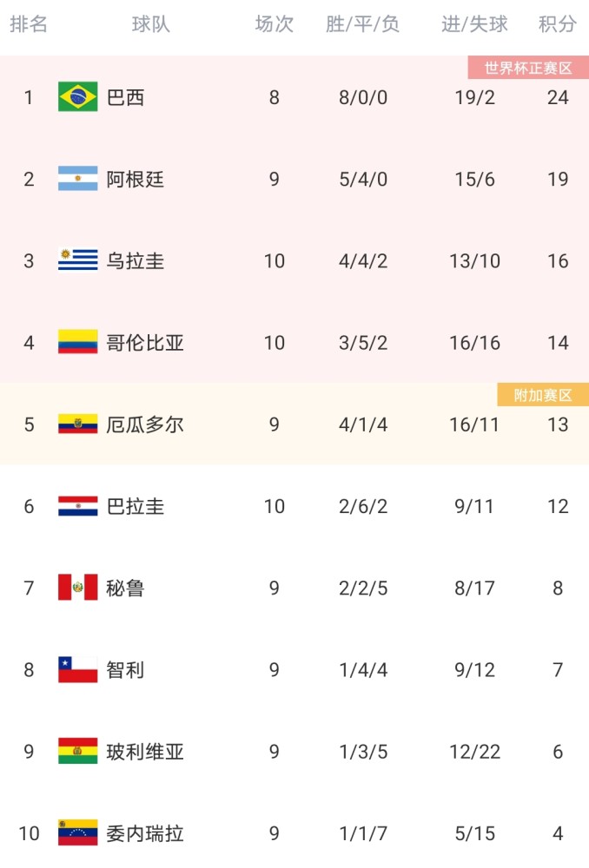Select the Uruguay flag icon
This screenshot has height=868, width=589.
click(x=77, y=260)
